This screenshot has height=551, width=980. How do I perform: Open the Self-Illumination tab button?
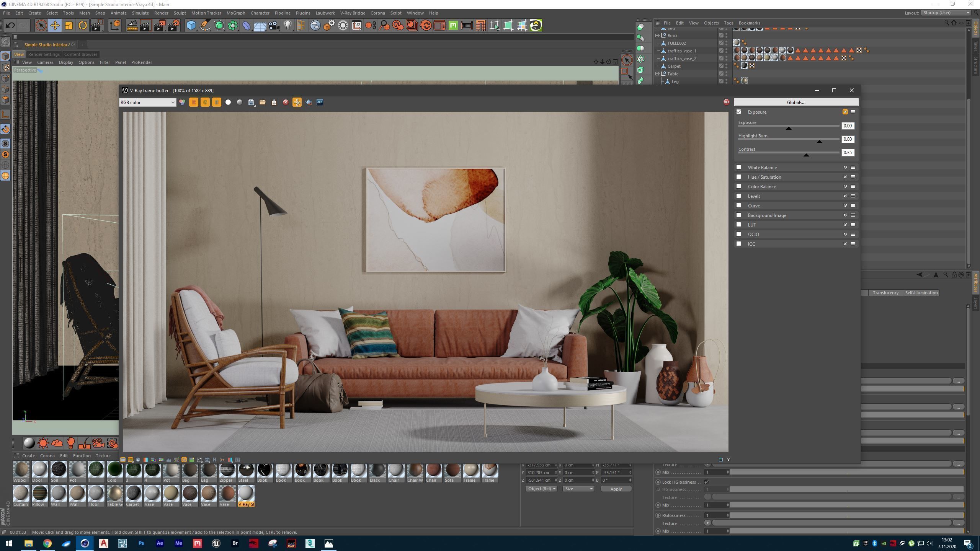click(x=921, y=293)
